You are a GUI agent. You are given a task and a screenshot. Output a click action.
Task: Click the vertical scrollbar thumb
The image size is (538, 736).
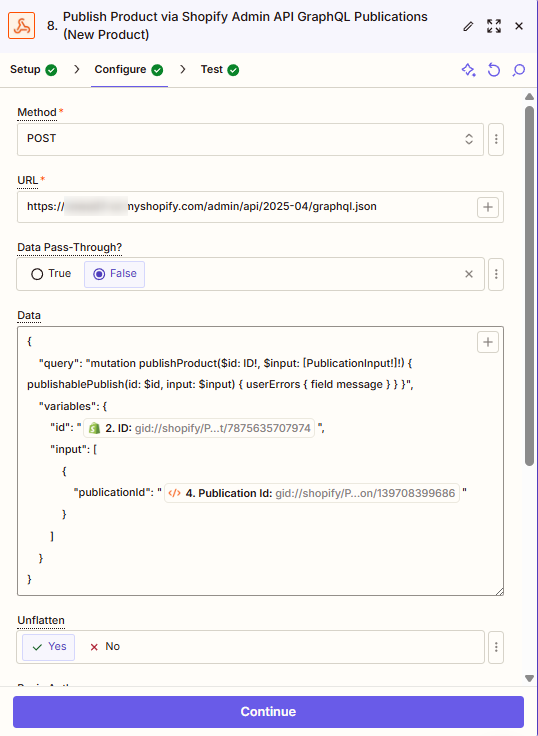[530, 285]
